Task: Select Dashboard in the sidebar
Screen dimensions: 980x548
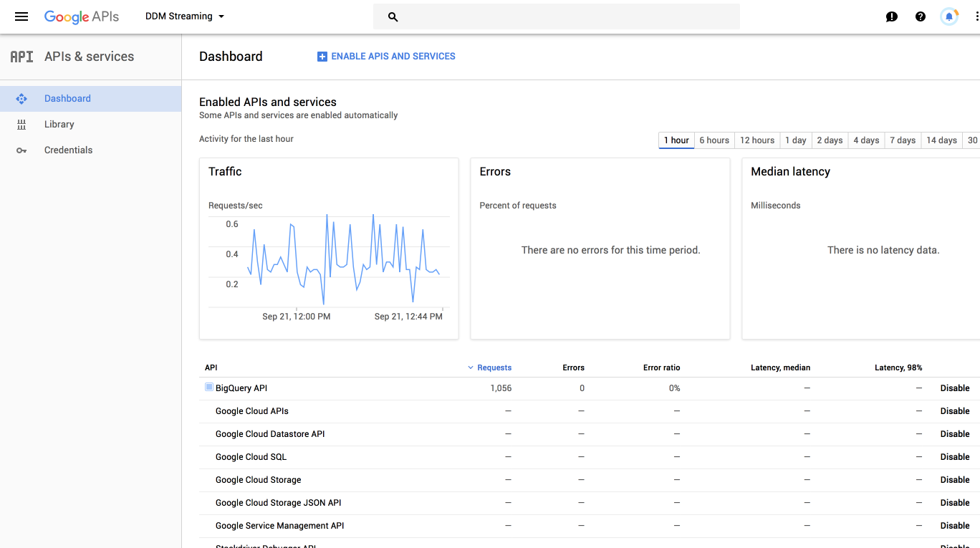Action: 90,99
